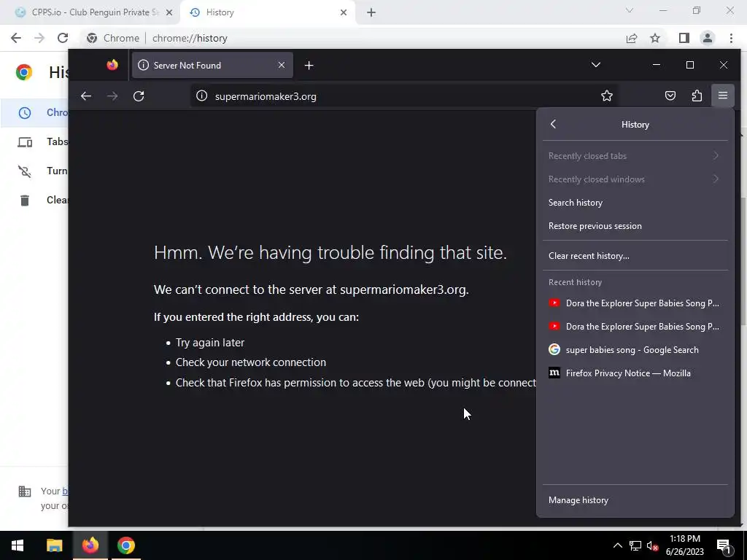Close the History tab in Chrome

[x=344, y=12]
